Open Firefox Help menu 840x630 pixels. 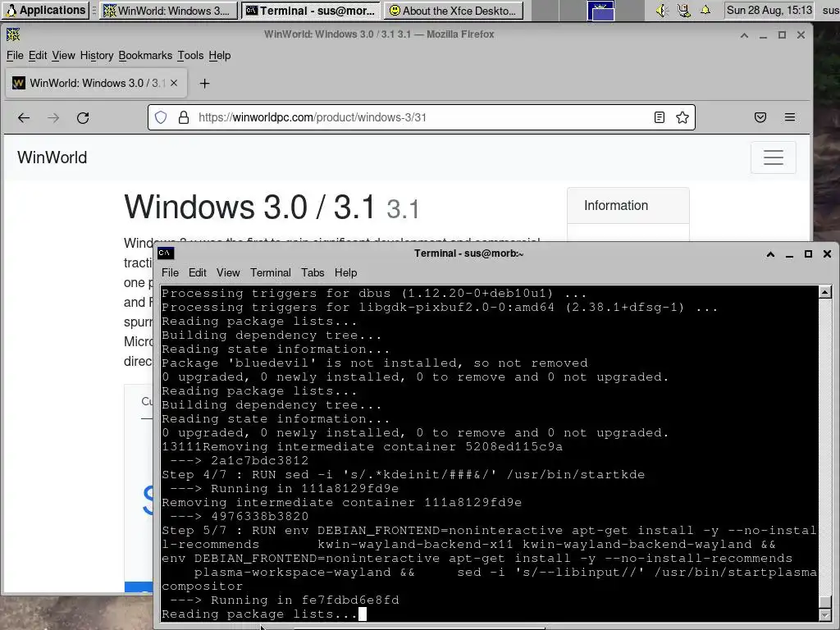point(220,55)
